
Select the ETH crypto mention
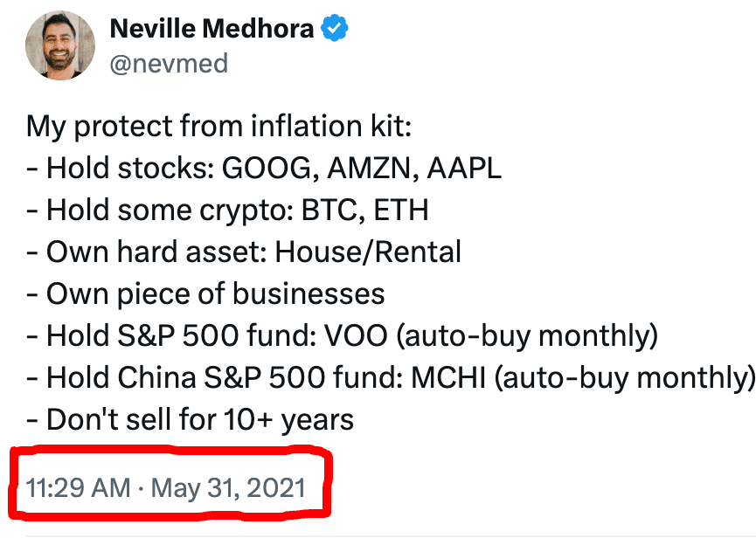pyautogui.click(x=399, y=210)
